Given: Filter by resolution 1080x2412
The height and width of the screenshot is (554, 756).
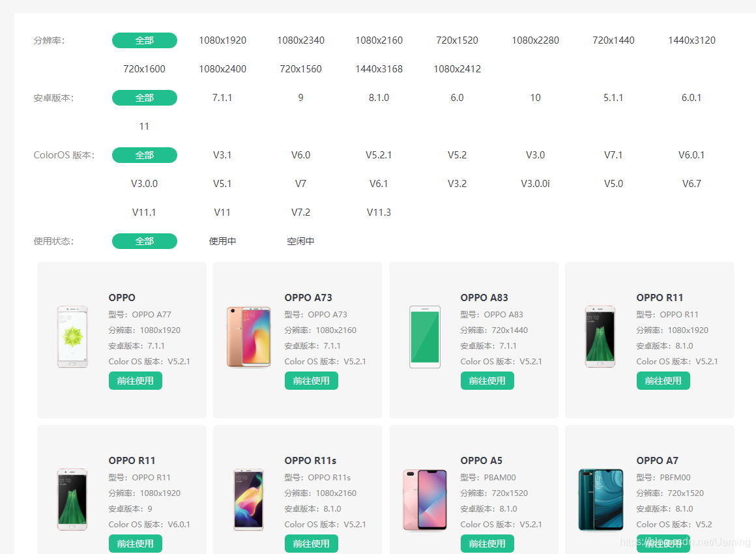Looking at the screenshot, I should (457, 69).
